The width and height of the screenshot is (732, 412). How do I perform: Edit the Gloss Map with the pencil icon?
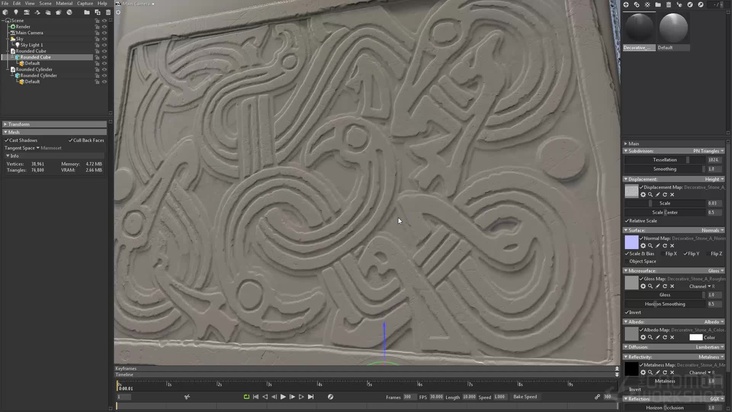(x=658, y=286)
